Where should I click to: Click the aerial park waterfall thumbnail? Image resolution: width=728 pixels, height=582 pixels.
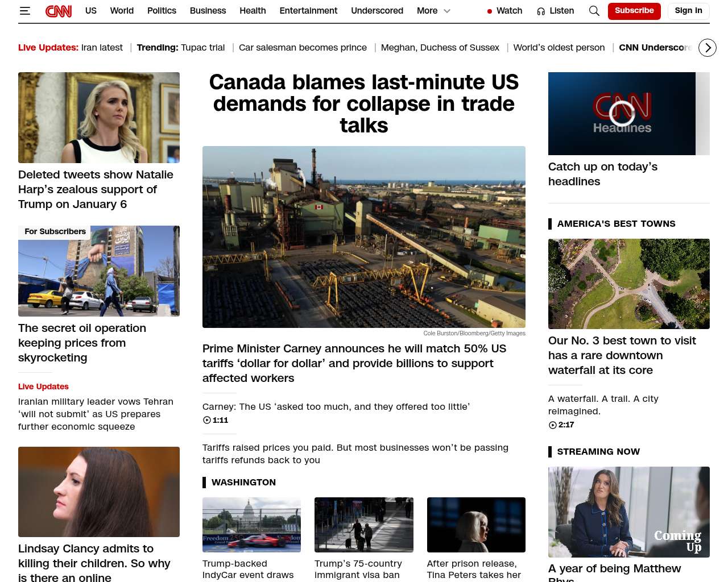click(x=629, y=284)
